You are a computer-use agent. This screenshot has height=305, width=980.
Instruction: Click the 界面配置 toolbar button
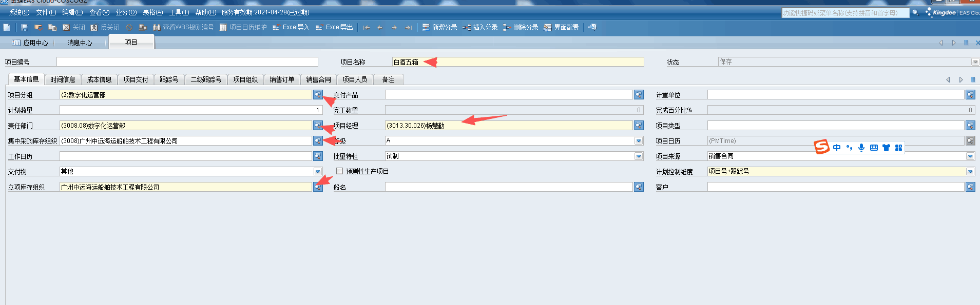(x=562, y=27)
